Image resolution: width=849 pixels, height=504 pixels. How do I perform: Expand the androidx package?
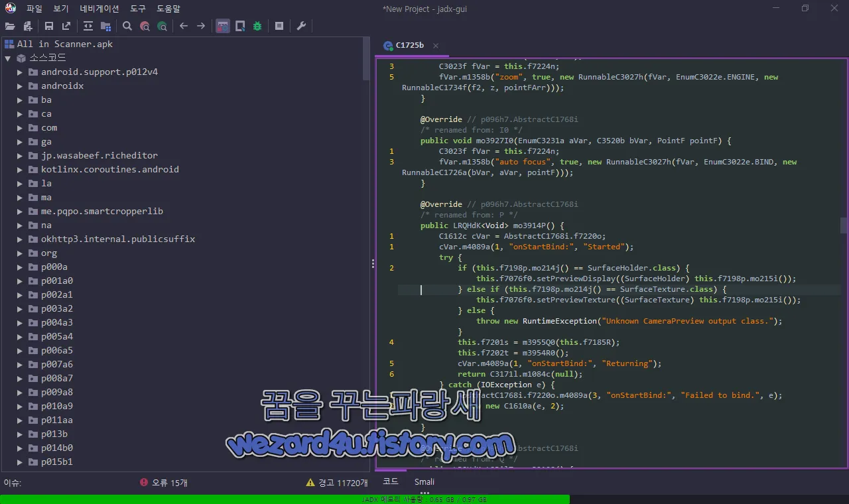pyautogui.click(x=20, y=86)
